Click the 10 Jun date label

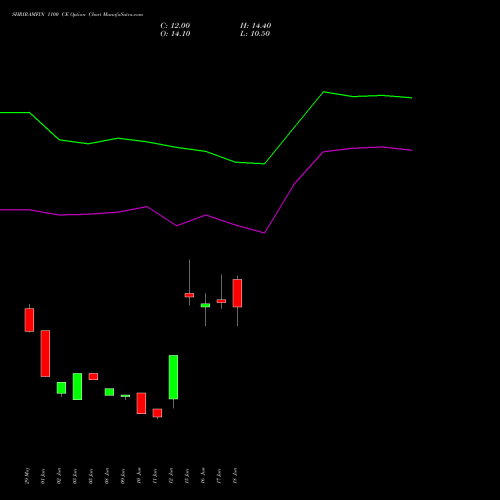pyautogui.click(x=139, y=476)
